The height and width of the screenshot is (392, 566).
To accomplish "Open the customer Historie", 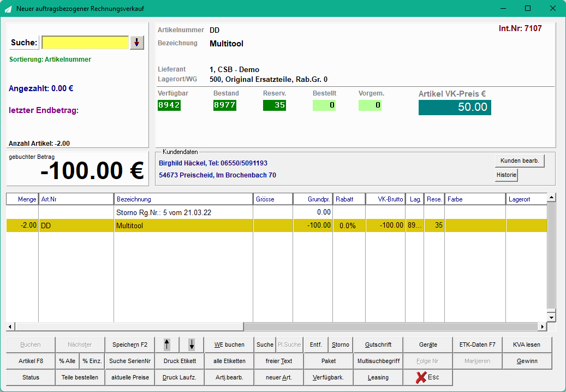I will (507, 175).
